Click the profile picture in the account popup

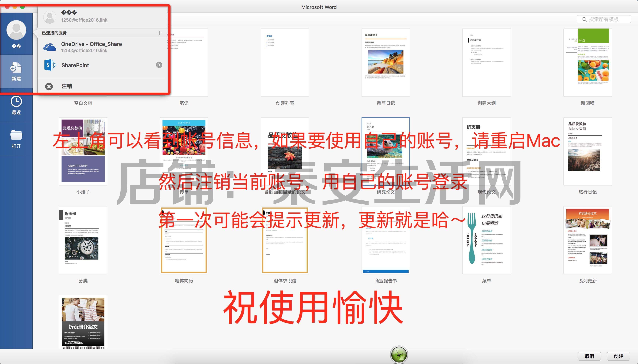tap(50, 17)
